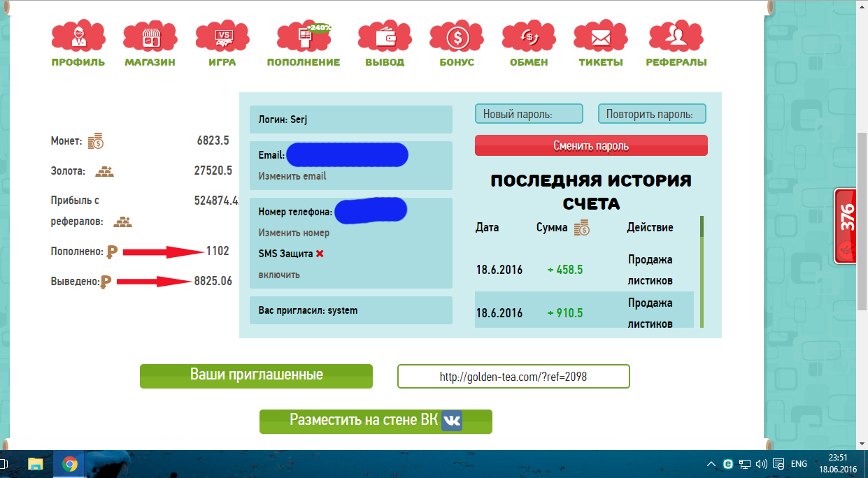Click the 6823.5 coins value

point(213,140)
